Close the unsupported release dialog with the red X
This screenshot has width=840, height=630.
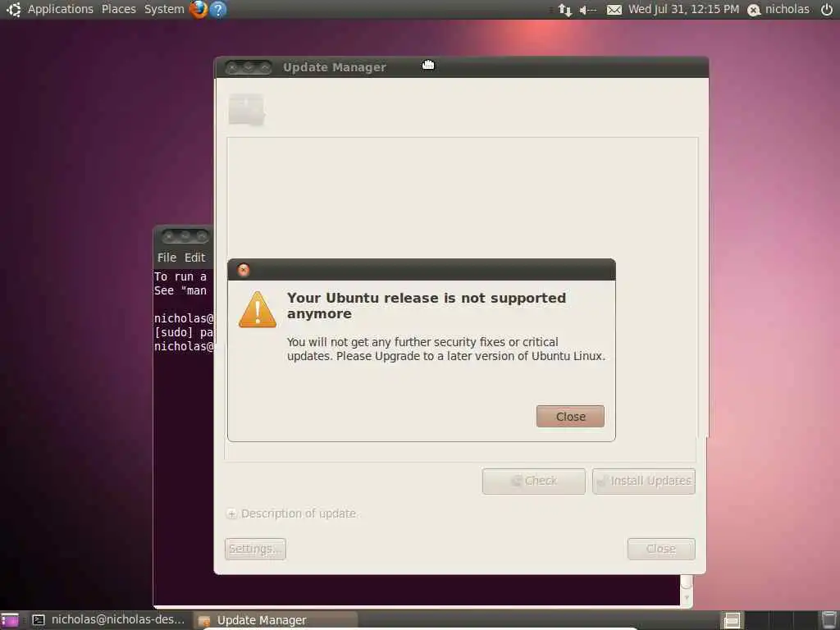click(243, 270)
